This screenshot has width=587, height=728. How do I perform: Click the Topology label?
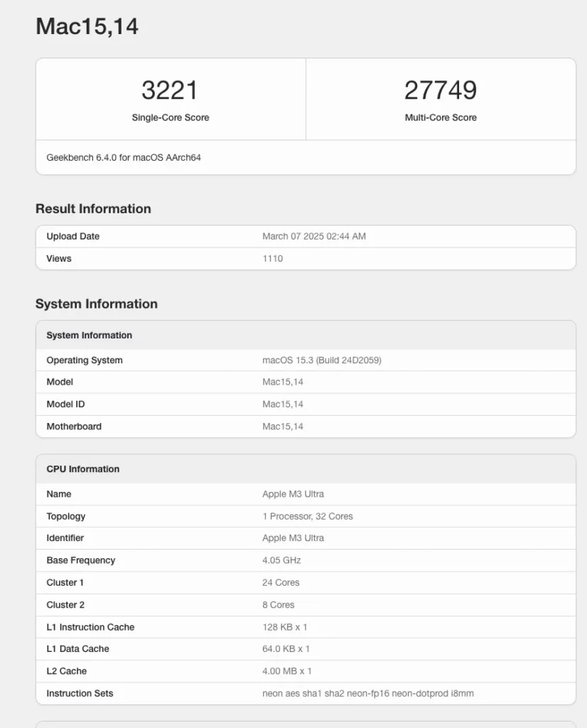click(66, 516)
